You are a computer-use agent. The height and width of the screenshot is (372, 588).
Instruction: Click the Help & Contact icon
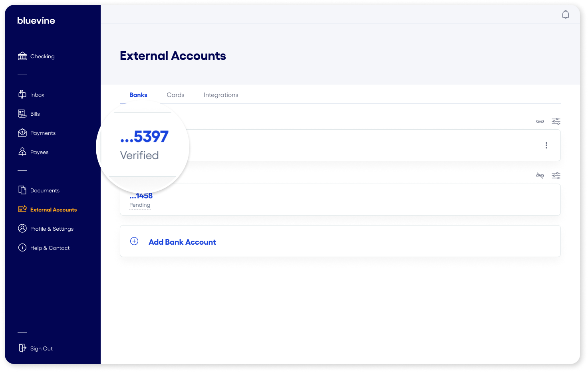[x=22, y=247]
